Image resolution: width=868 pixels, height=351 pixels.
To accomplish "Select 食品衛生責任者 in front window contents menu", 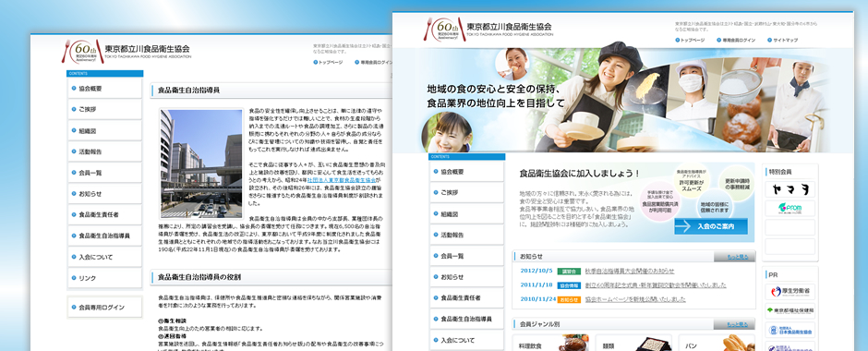I will (x=466, y=297).
